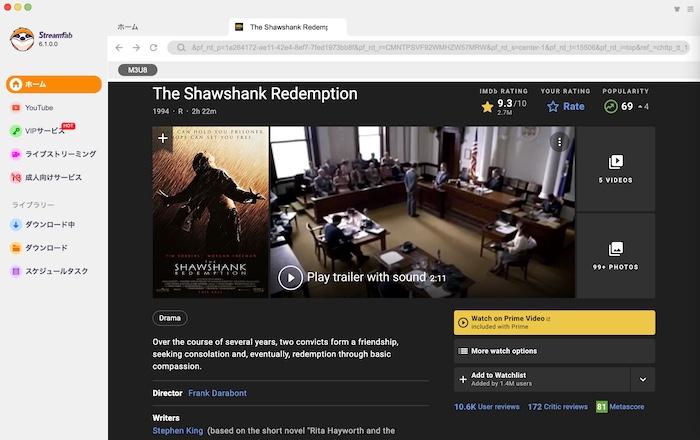
Task: Open Stephen King writer link
Action: [x=178, y=431]
